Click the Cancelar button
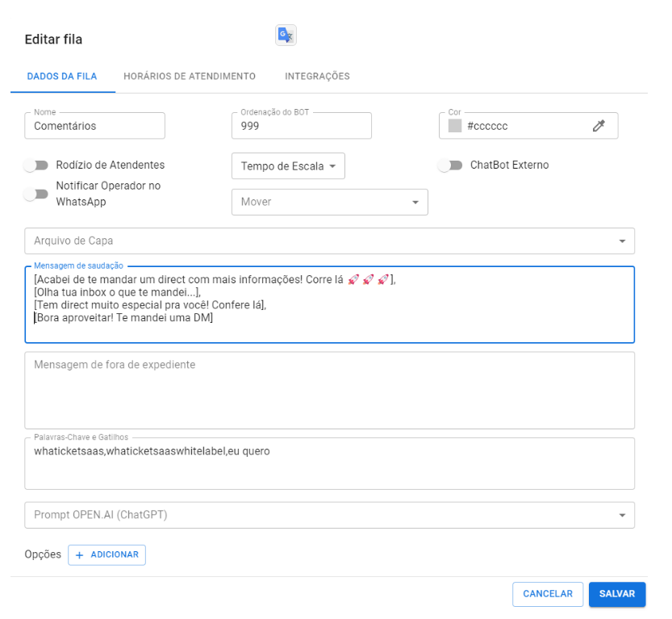The width and height of the screenshot is (672, 619). [548, 594]
